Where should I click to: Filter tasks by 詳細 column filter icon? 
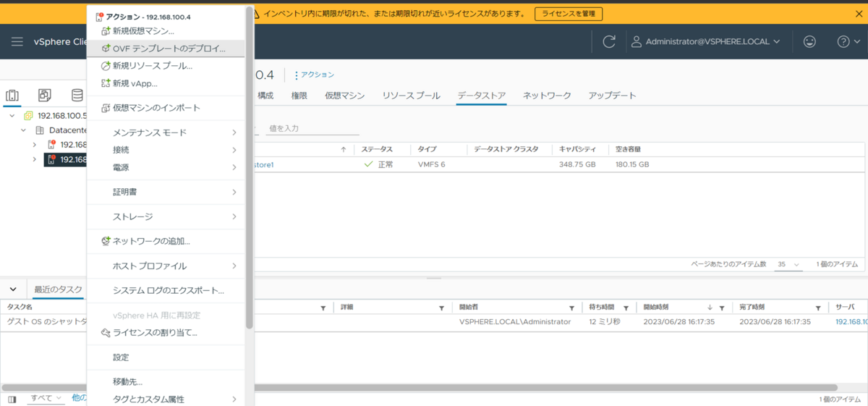442,308
